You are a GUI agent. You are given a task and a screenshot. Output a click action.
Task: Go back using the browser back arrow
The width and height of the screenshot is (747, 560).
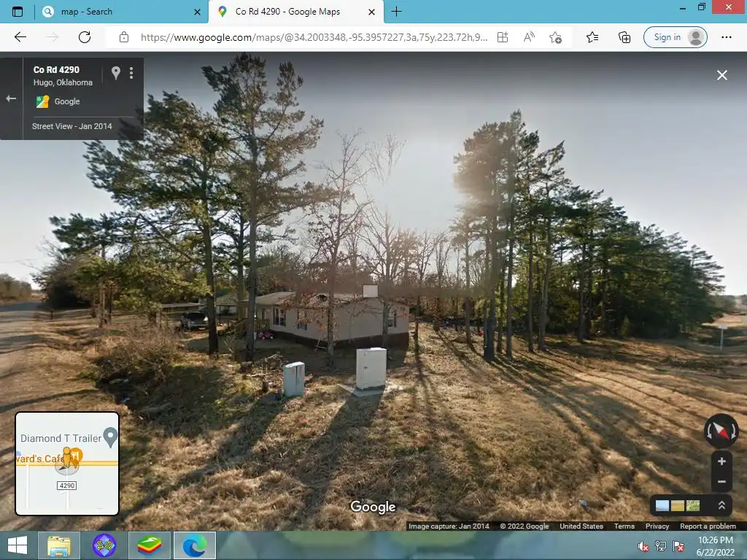pos(20,37)
